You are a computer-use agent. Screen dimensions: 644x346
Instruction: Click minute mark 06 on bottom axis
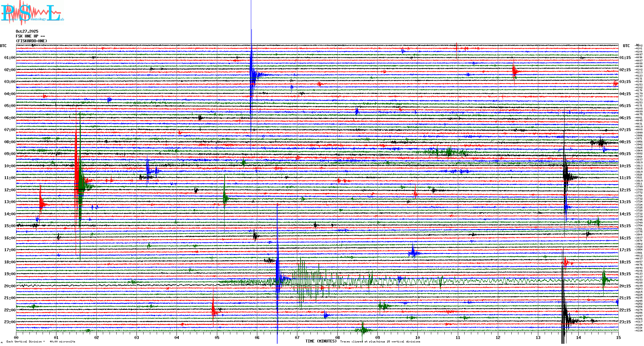(x=257, y=338)
